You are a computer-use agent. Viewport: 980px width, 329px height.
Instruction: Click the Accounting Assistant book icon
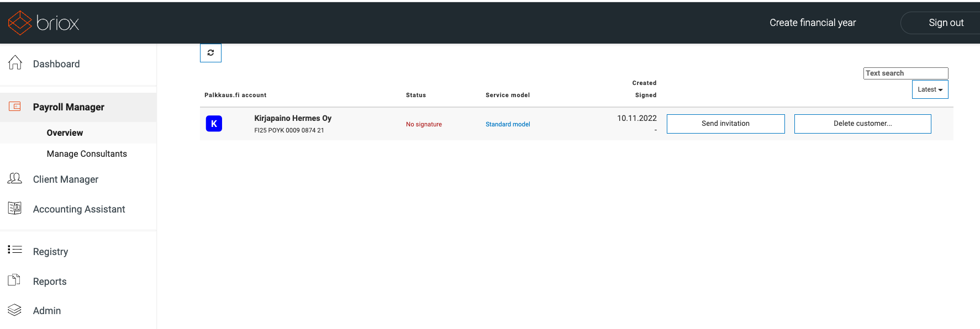click(x=15, y=208)
